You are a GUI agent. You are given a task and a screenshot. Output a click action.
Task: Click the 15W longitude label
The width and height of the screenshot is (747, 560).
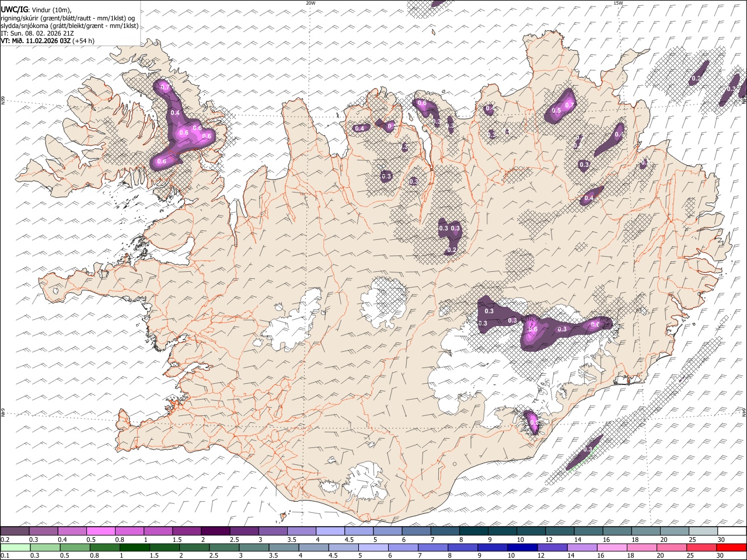click(619, 3)
